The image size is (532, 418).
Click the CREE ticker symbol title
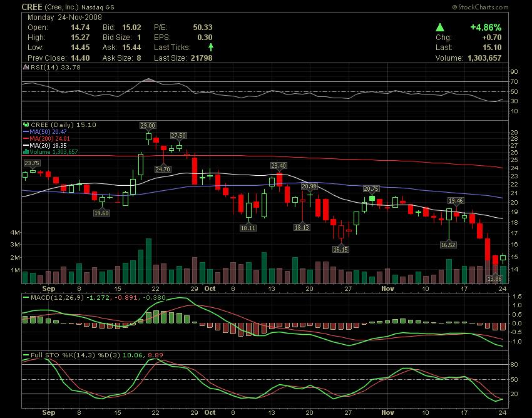[x=32, y=7]
